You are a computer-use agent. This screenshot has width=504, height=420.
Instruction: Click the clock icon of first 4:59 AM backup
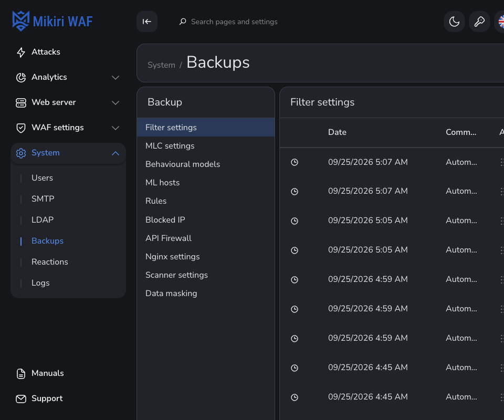(295, 280)
